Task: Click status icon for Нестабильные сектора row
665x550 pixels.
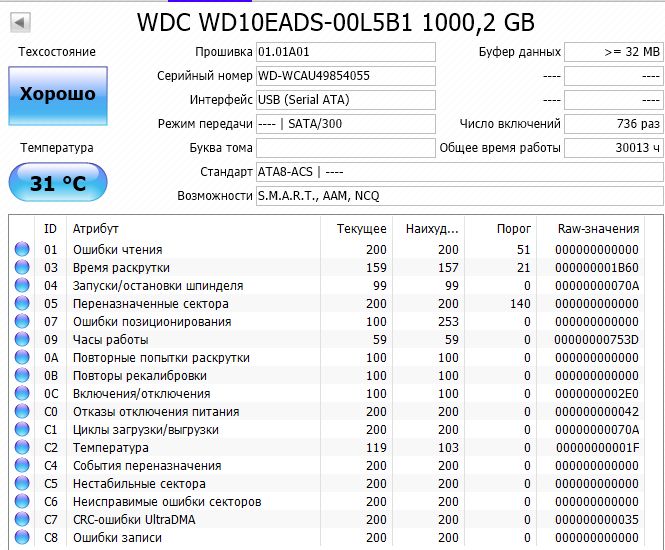Action: pyautogui.click(x=22, y=483)
